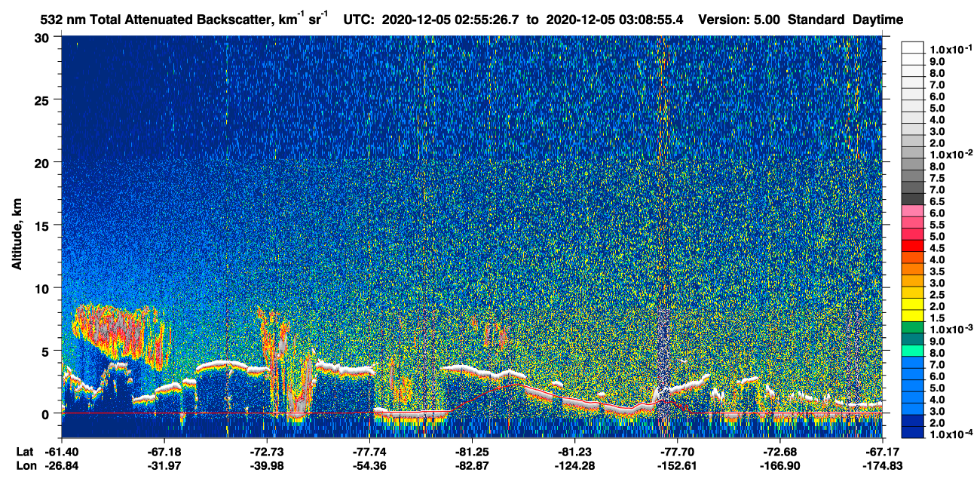Click longitude value -174.83
Screen dimensions: 980x503
[x=883, y=465]
